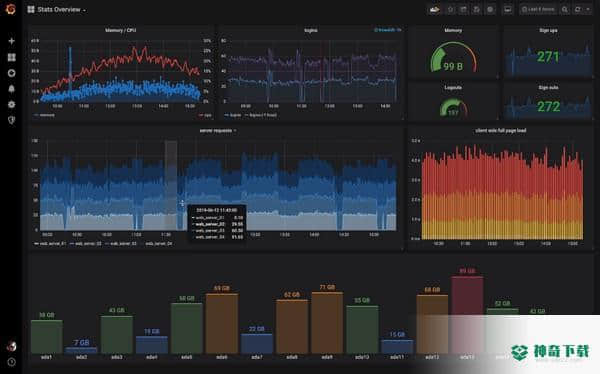The width and height of the screenshot is (600, 374).
Task: Refresh the dashboard with the refresh icon
Action: tap(578, 9)
